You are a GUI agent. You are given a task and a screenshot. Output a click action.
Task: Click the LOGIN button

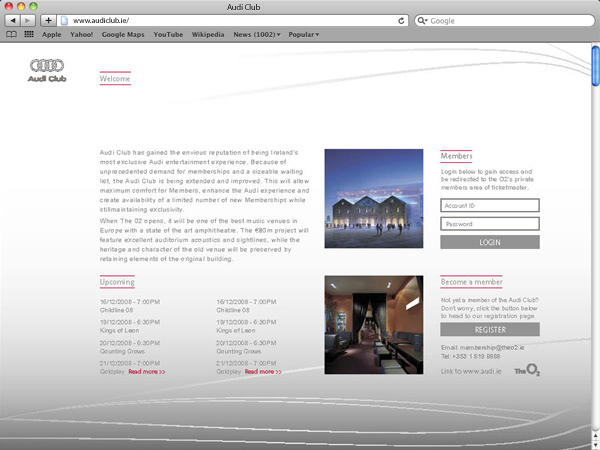coord(490,242)
